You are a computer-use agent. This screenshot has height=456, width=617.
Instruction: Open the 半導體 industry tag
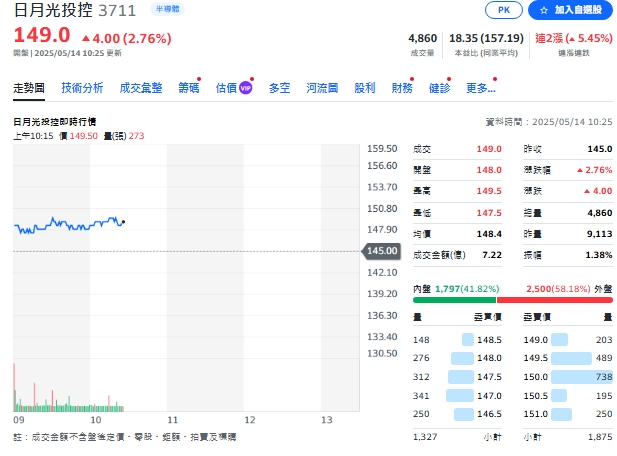coord(168,9)
